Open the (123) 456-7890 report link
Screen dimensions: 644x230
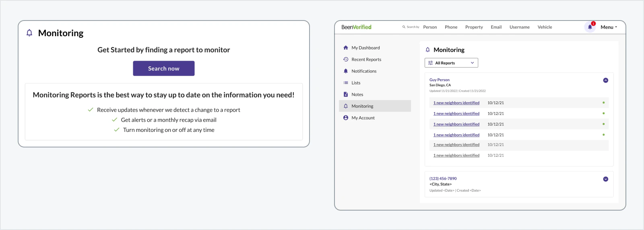443,178
